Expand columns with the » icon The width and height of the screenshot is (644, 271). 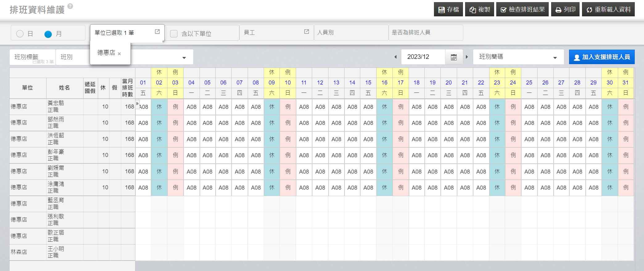(x=137, y=103)
